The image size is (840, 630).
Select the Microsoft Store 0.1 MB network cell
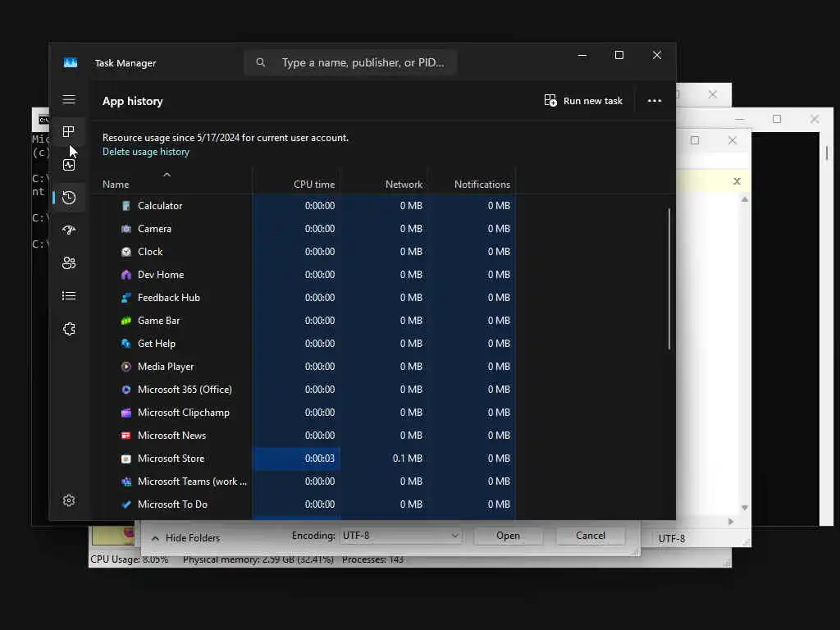[x=385, y=459]
